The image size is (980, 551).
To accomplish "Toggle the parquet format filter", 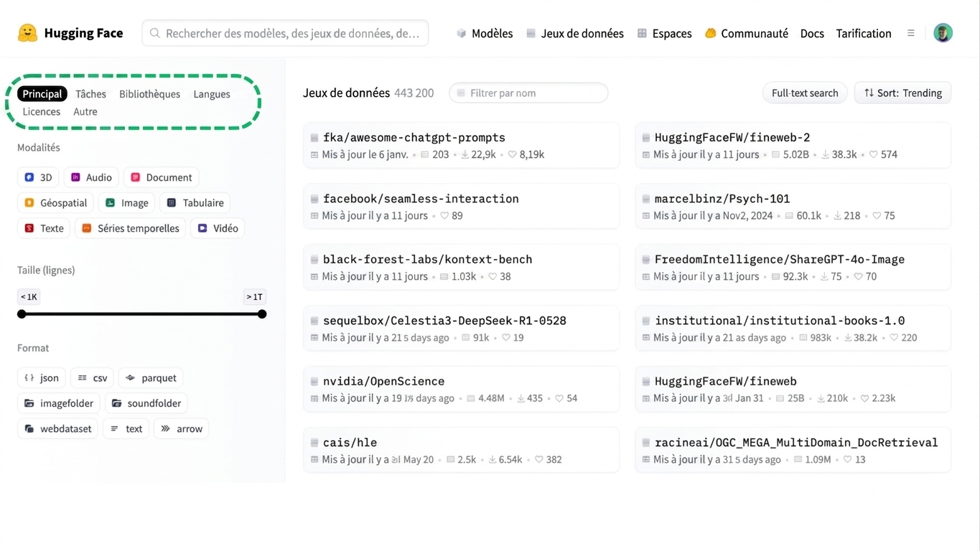I will (151, 378).
